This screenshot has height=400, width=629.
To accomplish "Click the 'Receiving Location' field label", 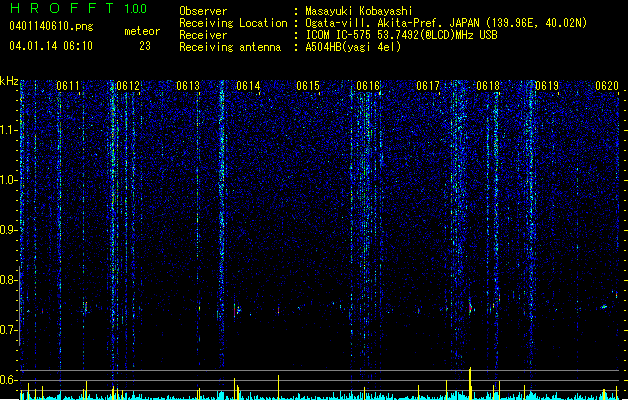I will (x=233, y=23).
